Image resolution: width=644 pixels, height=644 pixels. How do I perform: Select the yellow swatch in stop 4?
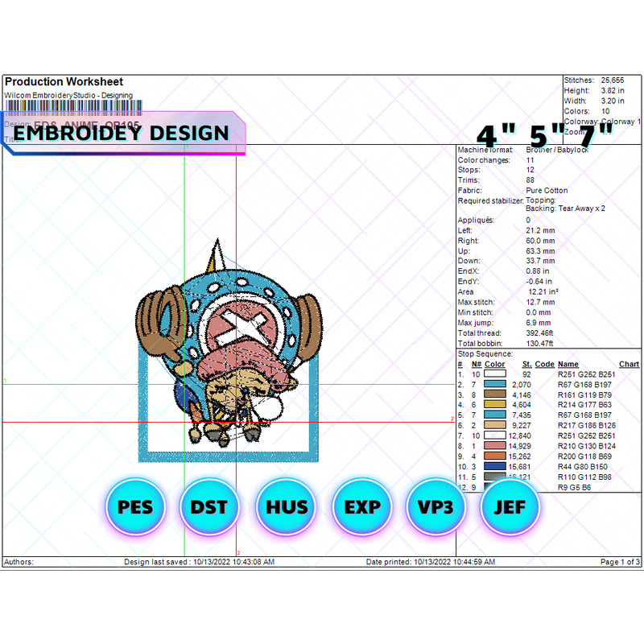pyautogui.click(x=494, y=405)
